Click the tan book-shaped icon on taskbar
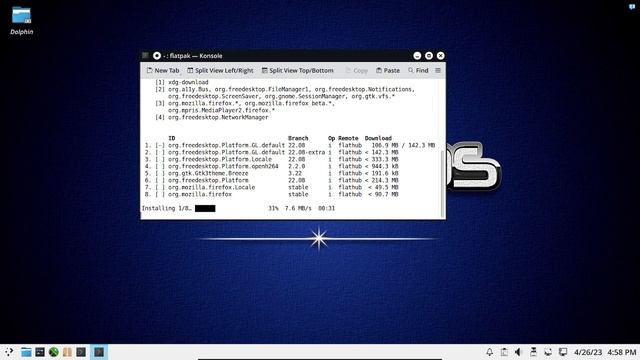640x360 pixels. coord(67,352)
